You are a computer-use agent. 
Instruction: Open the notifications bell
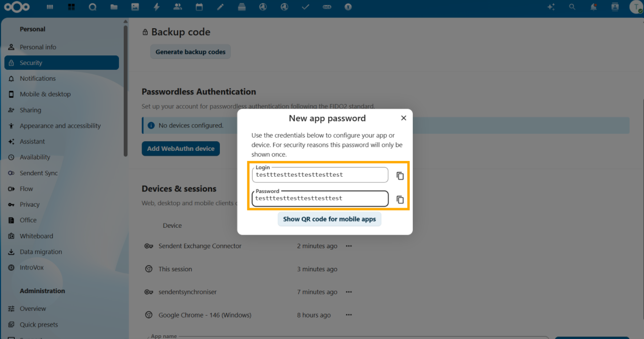tap(593, 7)
